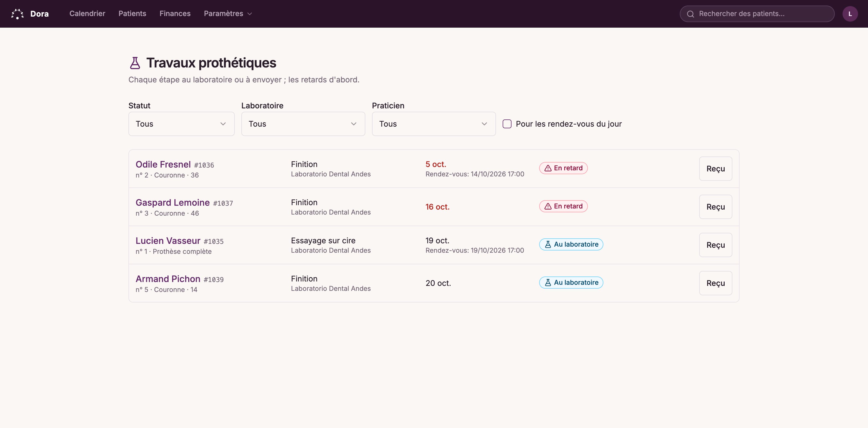Viewport: 868px width, 428px height.
Task: Click Rendez-vous: 14/10/2026 17:00
Action: pos(475,174)
